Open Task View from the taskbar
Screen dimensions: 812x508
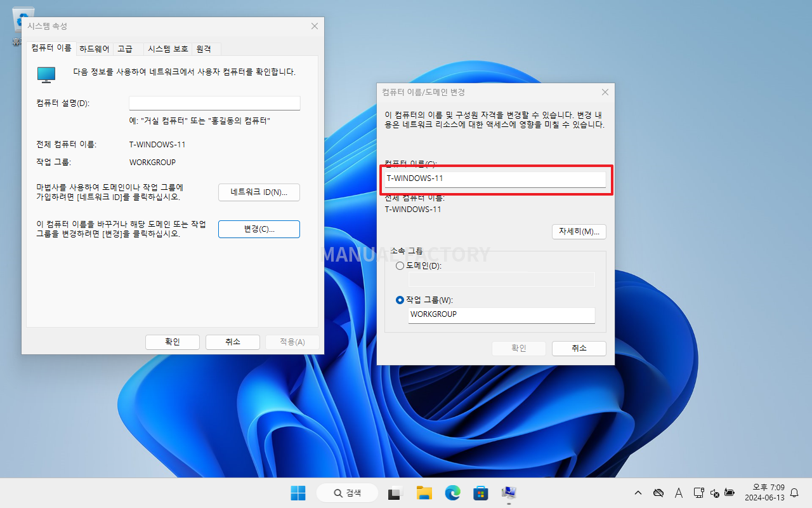tap(396, 493)
